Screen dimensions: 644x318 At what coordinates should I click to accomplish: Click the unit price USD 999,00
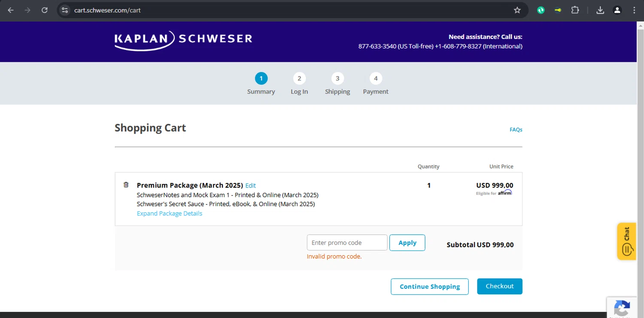point(495,185)
